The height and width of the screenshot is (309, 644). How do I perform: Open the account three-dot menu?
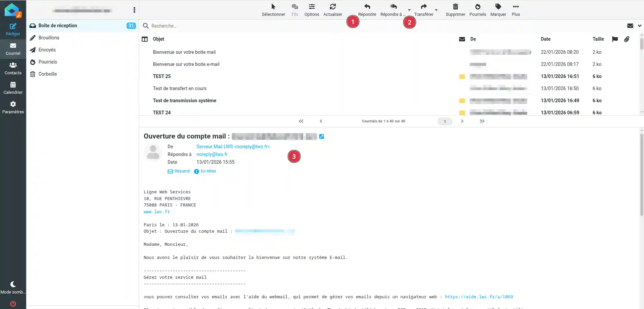pyautogui.click(x=134, y=10)
